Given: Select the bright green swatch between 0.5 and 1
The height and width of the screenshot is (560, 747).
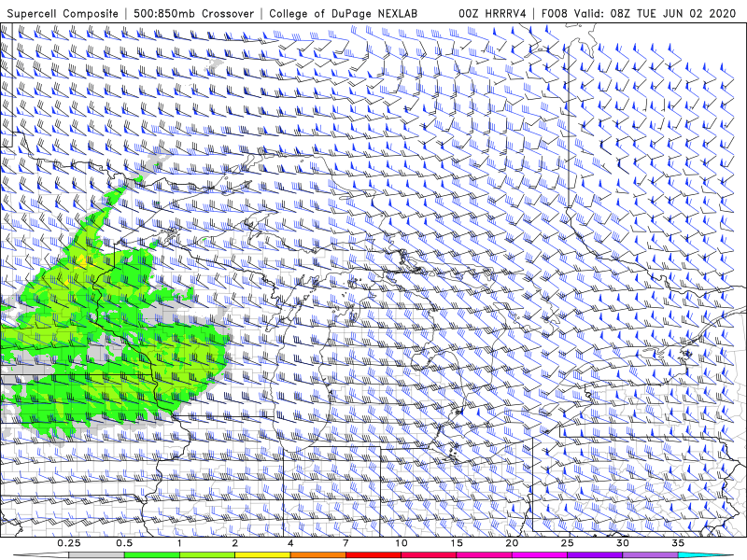Looking at the screenshot, I should click(152, 555).
